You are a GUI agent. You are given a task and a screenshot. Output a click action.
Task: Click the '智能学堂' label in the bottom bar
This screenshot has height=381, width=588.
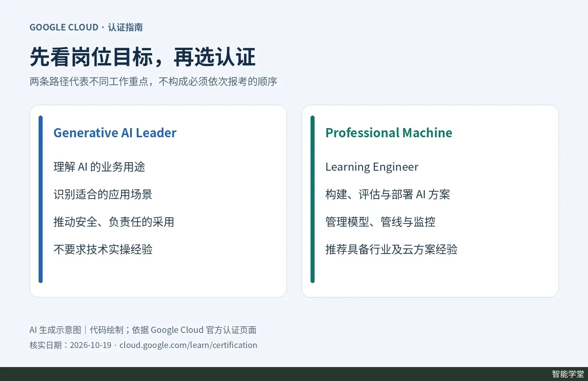point(568,374)
